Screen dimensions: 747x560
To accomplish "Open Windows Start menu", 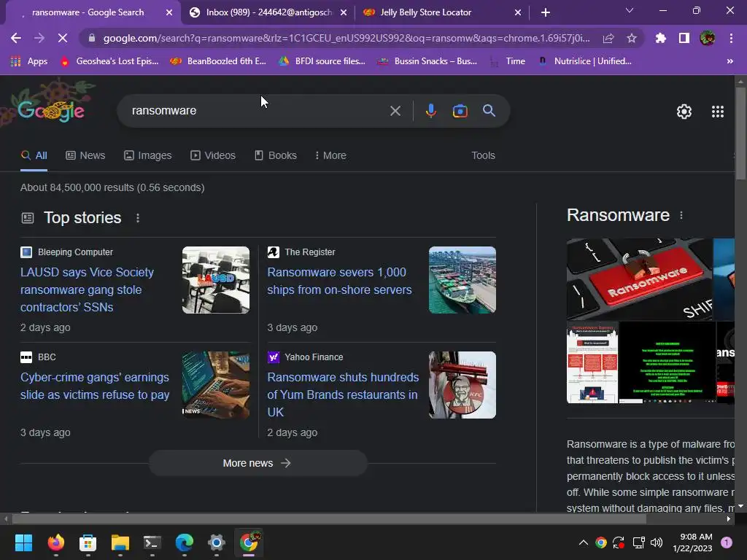I will point(23,542).
